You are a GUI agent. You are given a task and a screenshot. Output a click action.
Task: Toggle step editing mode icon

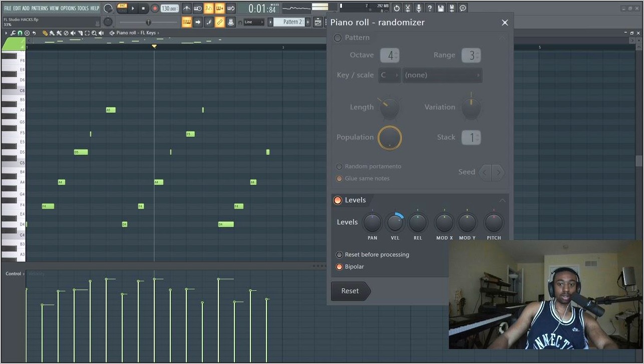[208, 22]
